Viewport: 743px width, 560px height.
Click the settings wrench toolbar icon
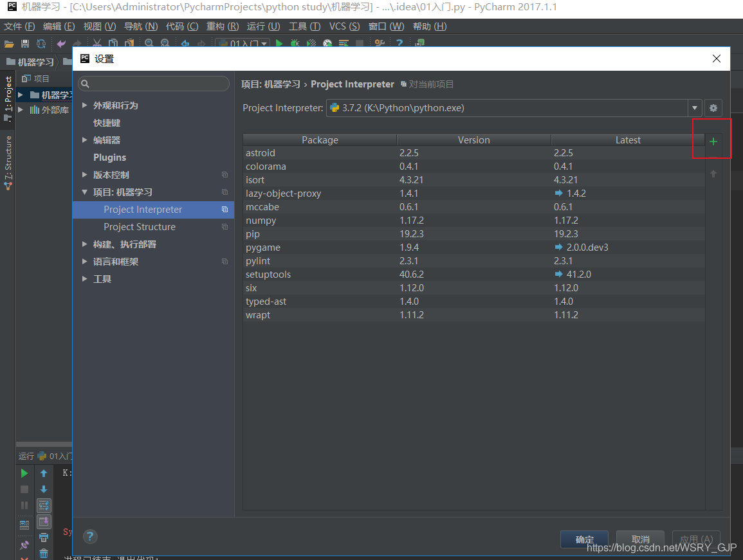380,44
